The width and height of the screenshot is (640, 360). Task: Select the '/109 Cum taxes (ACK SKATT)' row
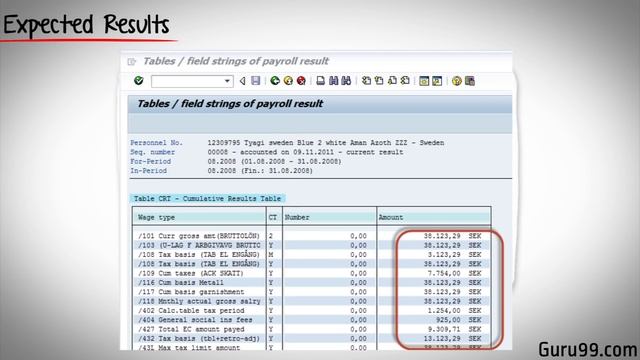[311, 273]
